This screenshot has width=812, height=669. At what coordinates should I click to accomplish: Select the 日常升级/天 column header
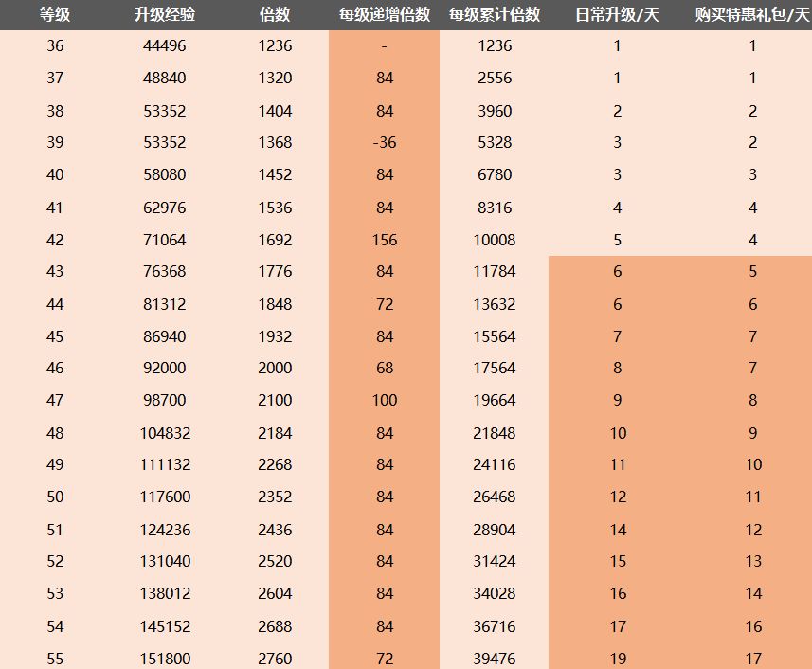[618, 14]
